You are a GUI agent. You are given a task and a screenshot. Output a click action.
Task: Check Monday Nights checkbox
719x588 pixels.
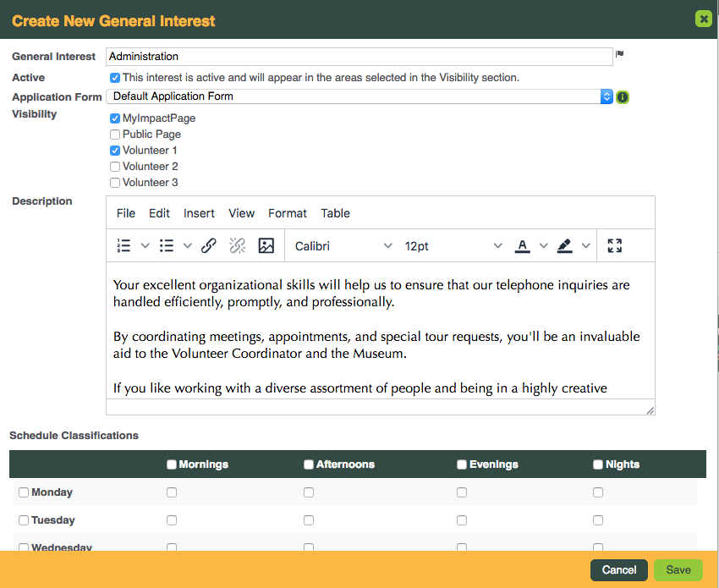(x=598, y=492)
